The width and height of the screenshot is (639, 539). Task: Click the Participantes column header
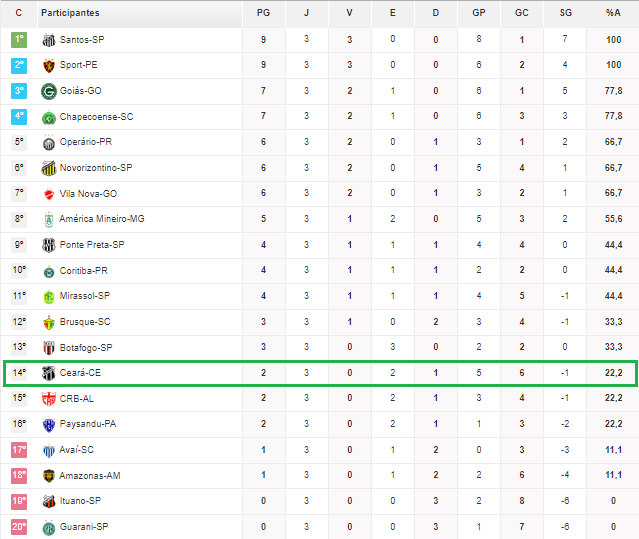tap(70, 13)
